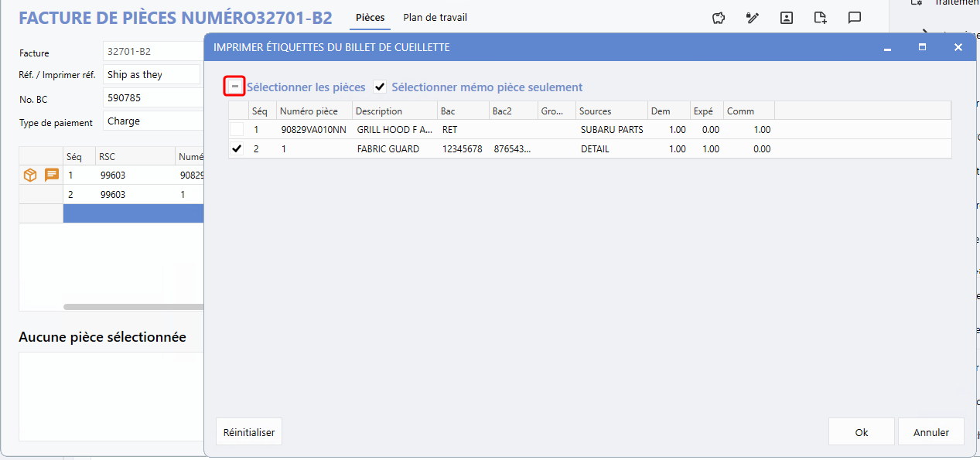Open the customer contact card icon
This screenshot has width=980, height=460.
pos(787,18)
